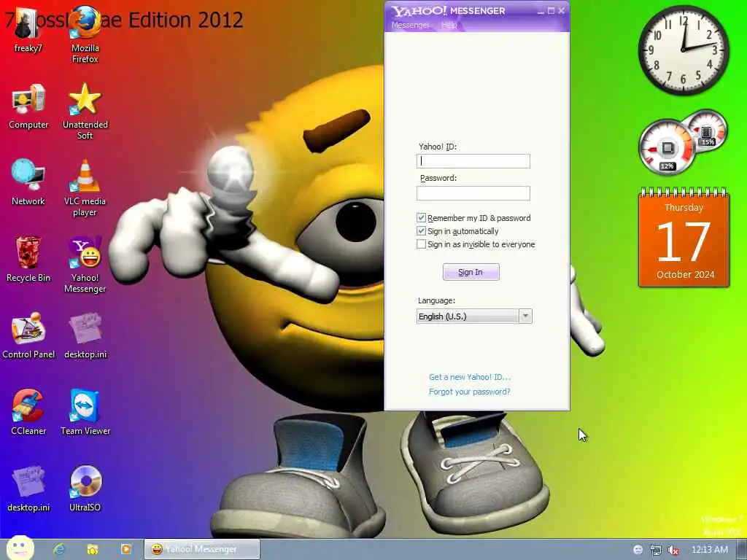Select the Yahoo! Messenger taskbar button
The width and height of the screenshot is (747, 560).
click(202, 550)
